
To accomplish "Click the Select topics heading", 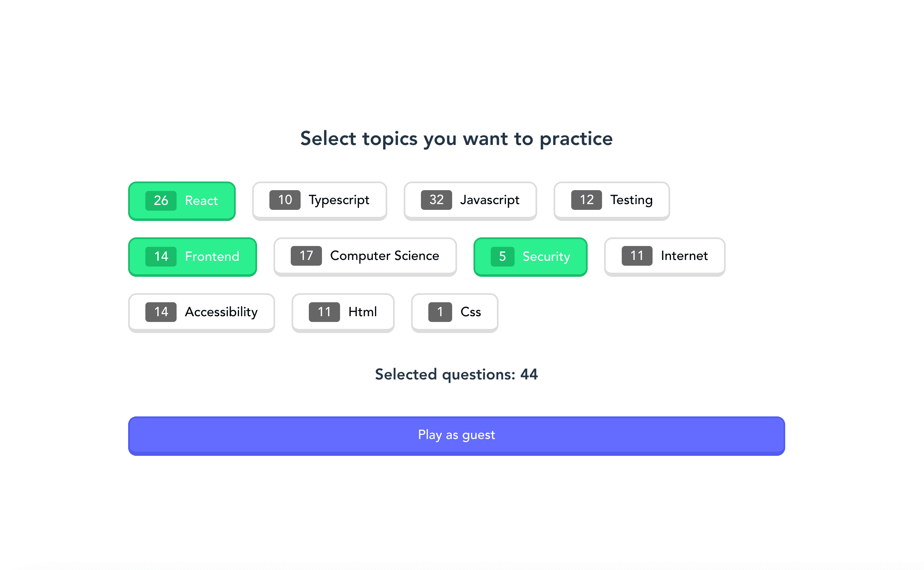I will (456, 139).
